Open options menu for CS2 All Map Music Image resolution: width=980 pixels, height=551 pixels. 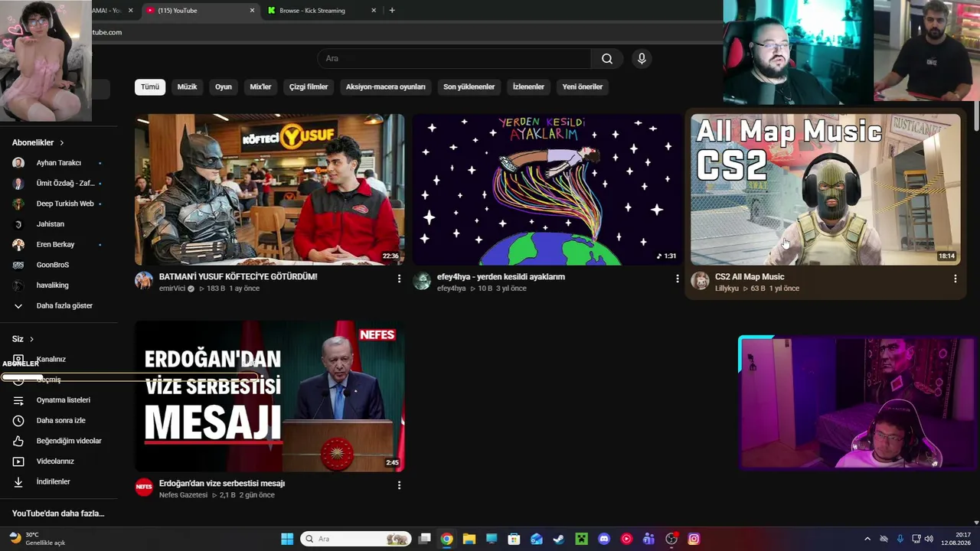[955, 279]
